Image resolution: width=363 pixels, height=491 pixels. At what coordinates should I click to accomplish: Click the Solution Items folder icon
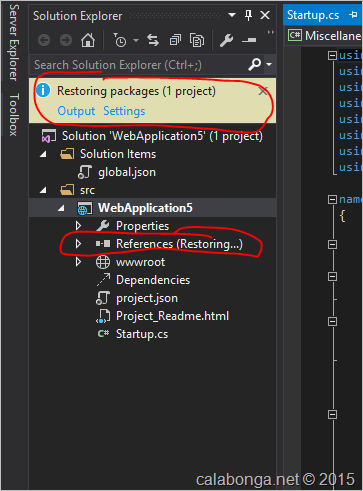point(67,154)
